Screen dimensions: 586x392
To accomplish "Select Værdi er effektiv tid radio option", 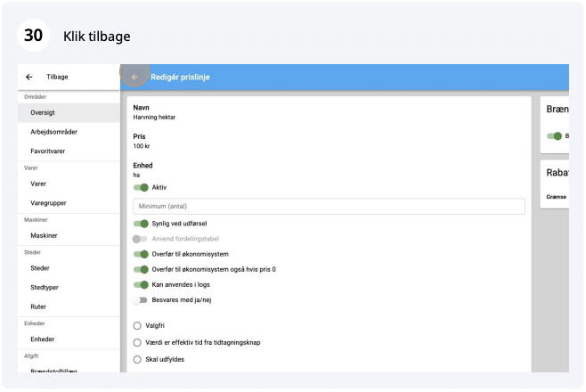I will pos(137,342).
